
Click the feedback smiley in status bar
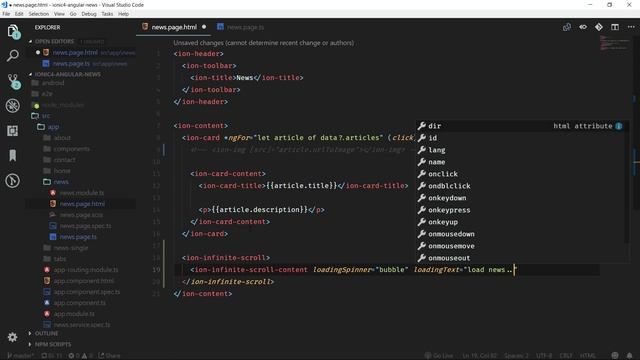click(x=615, y=356)
